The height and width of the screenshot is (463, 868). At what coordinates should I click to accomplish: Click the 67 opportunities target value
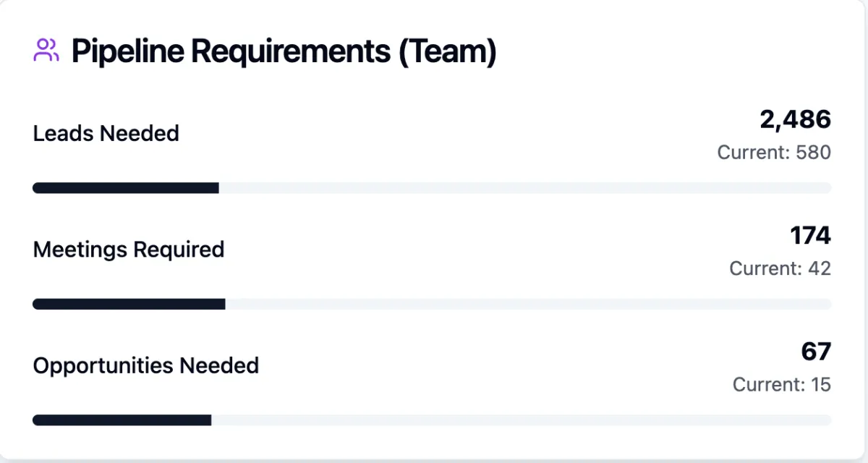click(816, 352)
